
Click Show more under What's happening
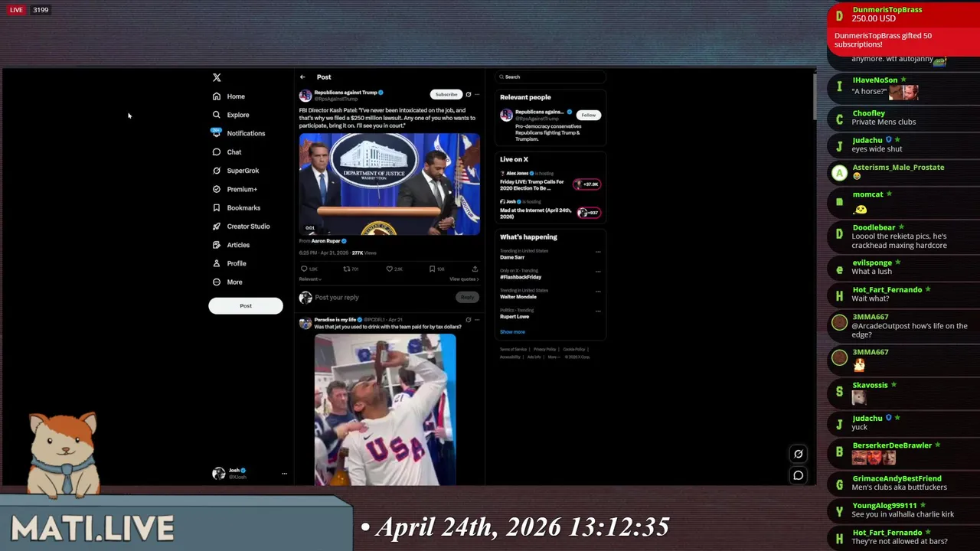[513, 332]
